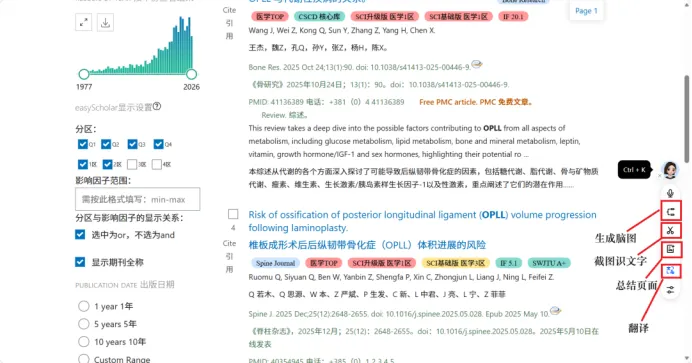Screen dimensions: 692x363
Task: Click the small icon after the Spine J. citation
Action: pyautogui.click(x=556, y=311)
